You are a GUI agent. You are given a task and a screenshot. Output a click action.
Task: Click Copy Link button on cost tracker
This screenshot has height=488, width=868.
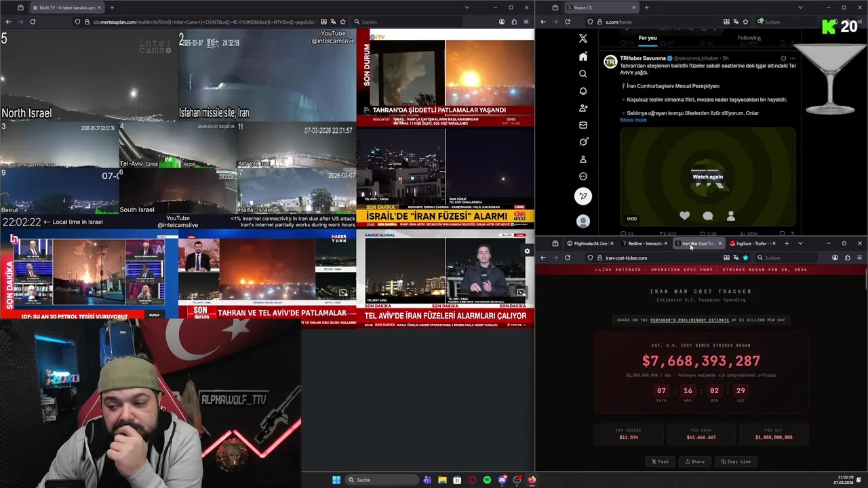[x=736, y=462]
